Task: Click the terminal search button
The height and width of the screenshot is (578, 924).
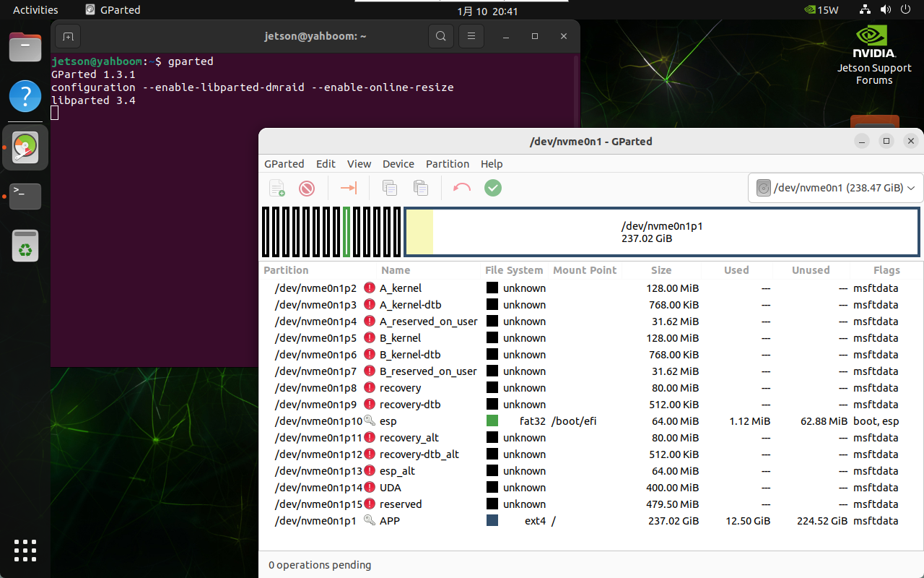Action: [x=440, y=36]
